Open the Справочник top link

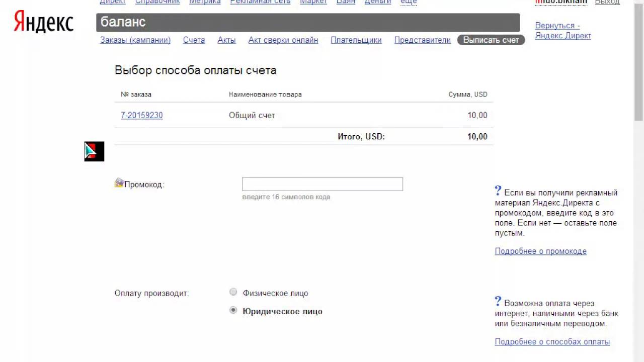pos(157,2)
